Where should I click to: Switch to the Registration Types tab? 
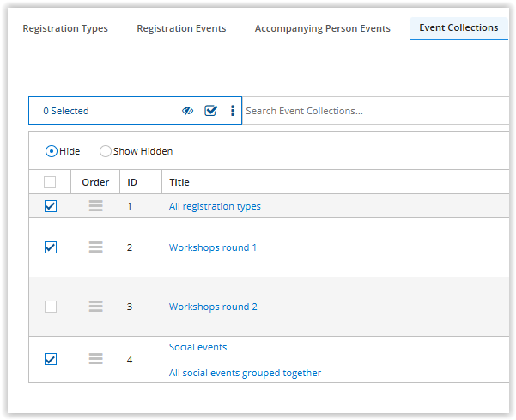pos(65,28)
